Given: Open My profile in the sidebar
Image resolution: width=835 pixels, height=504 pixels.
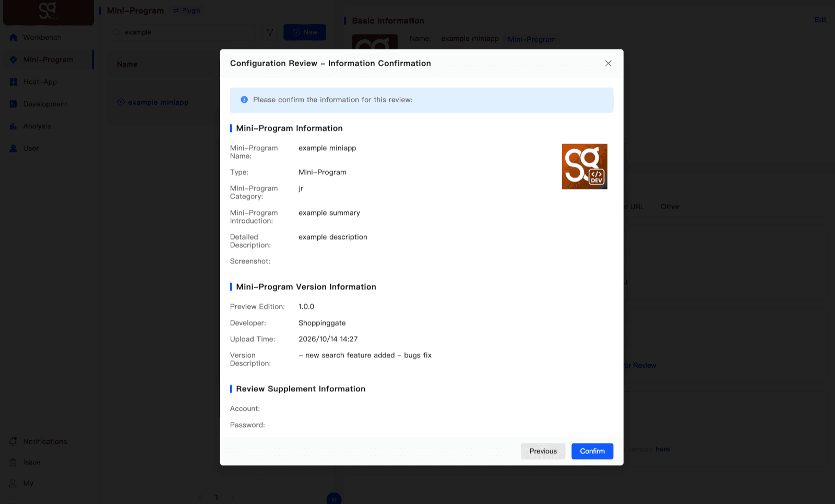Looking at the screenshot, I should pos(28,484).
